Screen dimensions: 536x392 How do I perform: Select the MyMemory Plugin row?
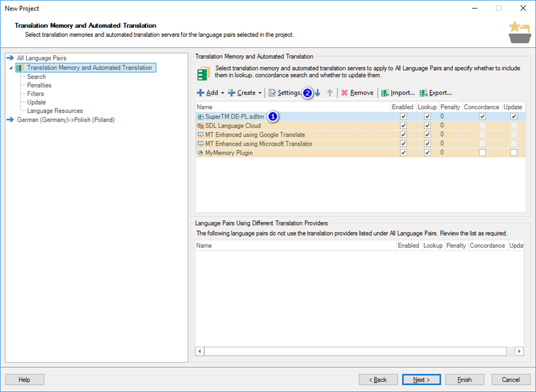coord(360,153)
